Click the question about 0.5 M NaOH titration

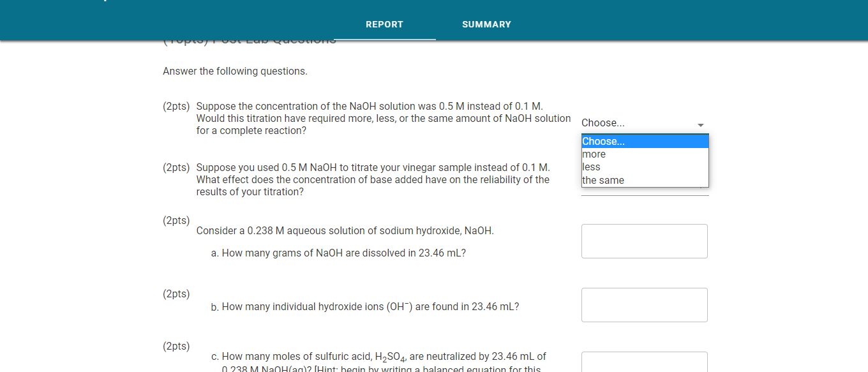click(x=373, y=179)
